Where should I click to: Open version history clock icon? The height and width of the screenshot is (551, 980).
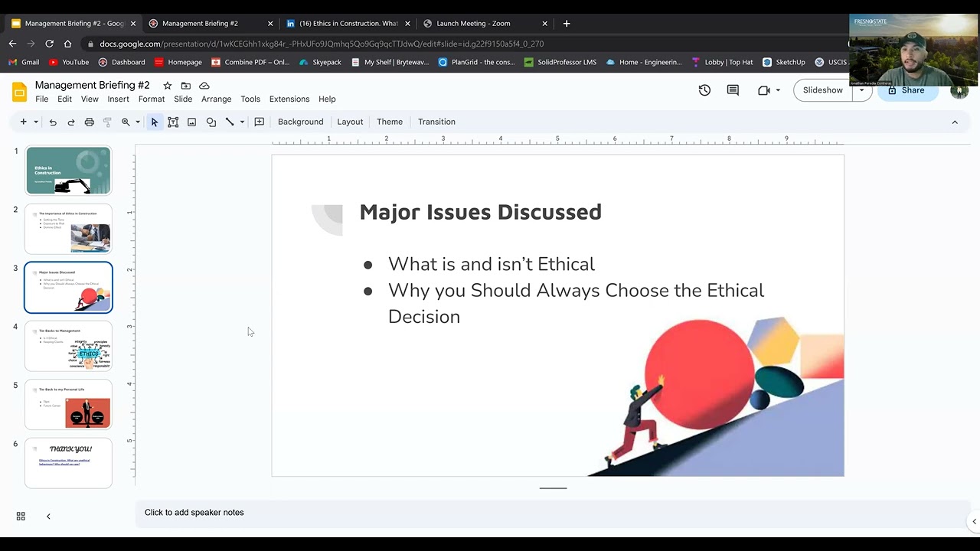(x=704, y=90)
